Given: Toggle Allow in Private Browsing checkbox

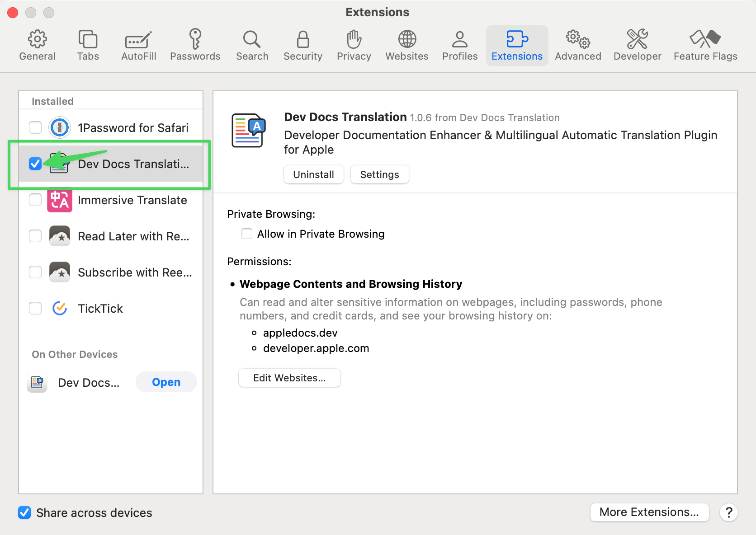Looking at the screenshot, I should [247, 234].
